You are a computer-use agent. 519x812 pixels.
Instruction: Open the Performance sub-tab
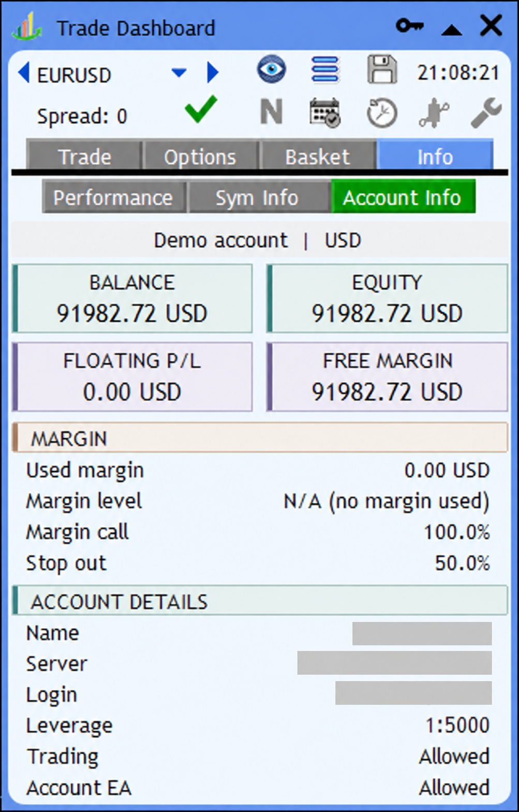pyautogui.click(x=113, y=197)
